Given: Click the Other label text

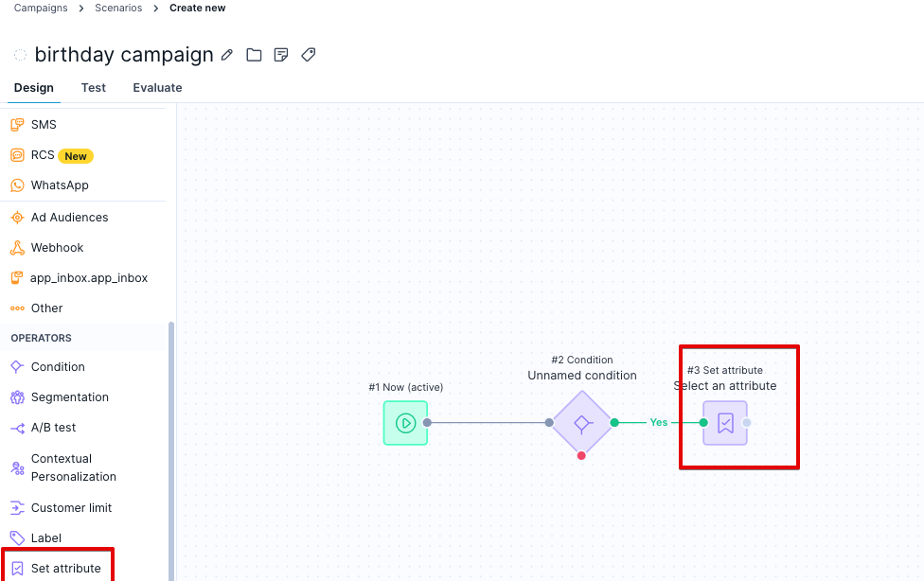Looking at the screenshot, I should [46, 308].
